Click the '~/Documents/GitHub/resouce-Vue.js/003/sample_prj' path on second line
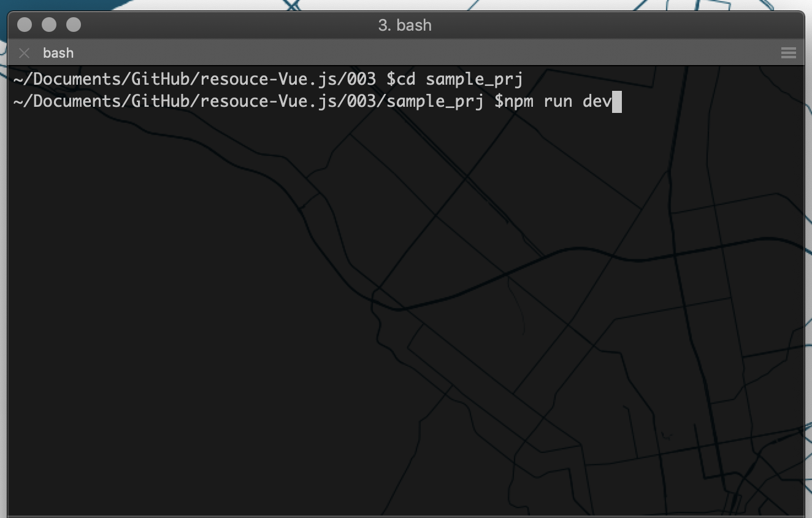This screenshot has width=812, height=518. 248,101
